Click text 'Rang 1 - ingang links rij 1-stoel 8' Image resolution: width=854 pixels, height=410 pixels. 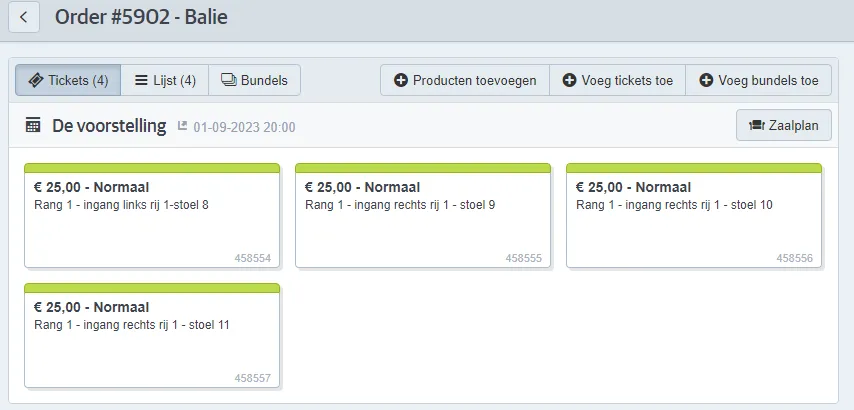[x=121, y=205]
